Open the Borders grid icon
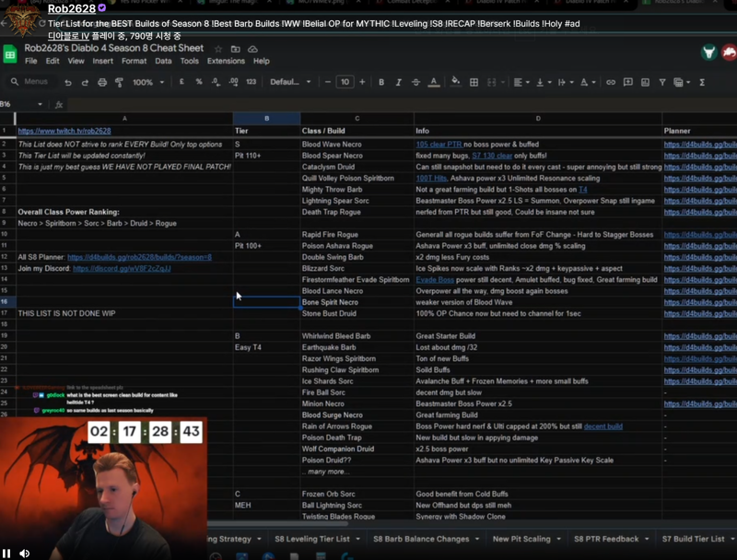This screenshot has width=737, height=560. [474, 82]
